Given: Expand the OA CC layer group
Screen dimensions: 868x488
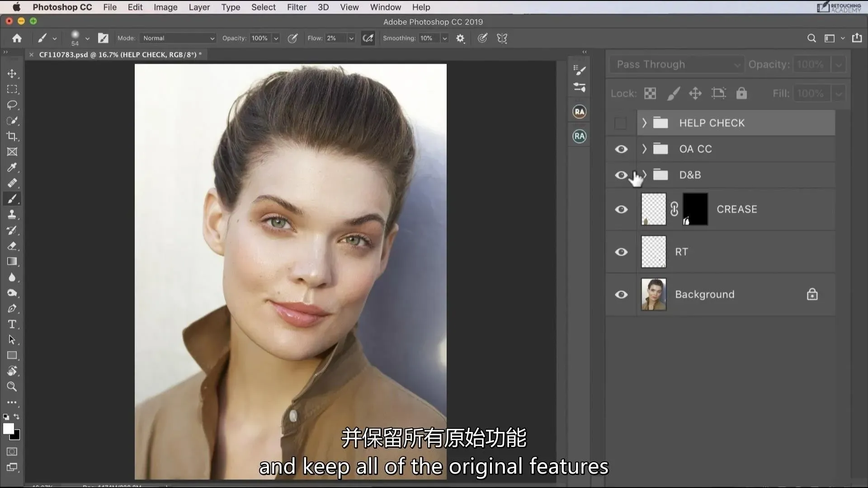Looking at the screenshot, I should coord(644,149).
